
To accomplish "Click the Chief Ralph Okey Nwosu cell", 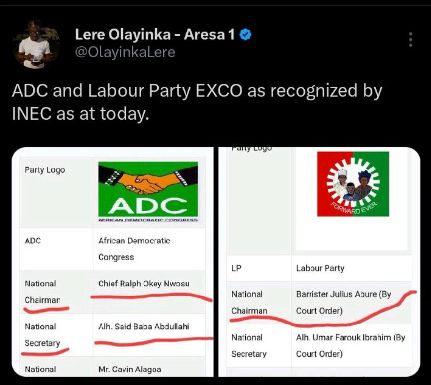I will pyautogui.click(x=149, y=292).
